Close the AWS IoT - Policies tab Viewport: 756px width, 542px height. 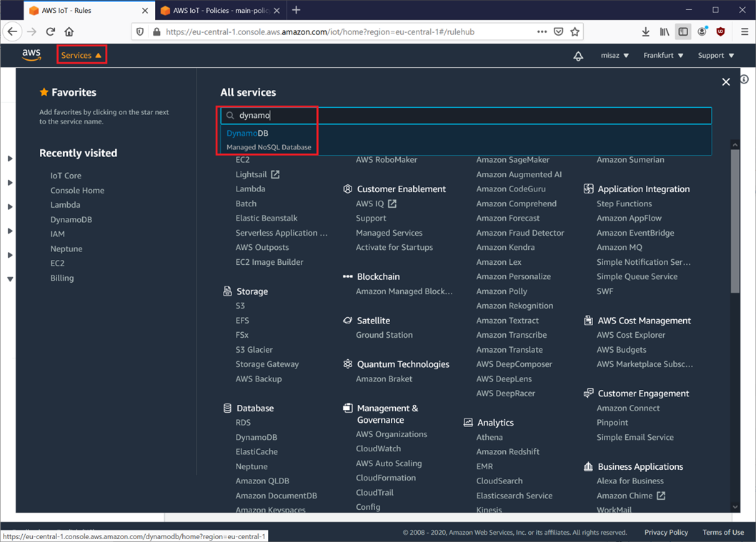pos(277,11)
